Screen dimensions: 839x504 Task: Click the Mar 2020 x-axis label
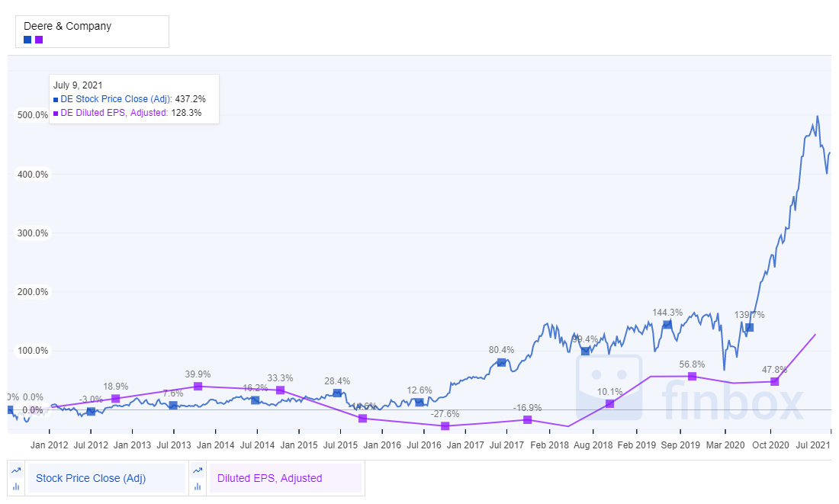click(x=725, y=445)
